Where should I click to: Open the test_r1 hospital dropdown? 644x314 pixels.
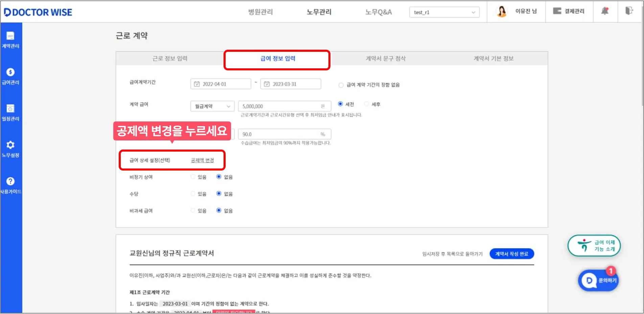[444, 12]
